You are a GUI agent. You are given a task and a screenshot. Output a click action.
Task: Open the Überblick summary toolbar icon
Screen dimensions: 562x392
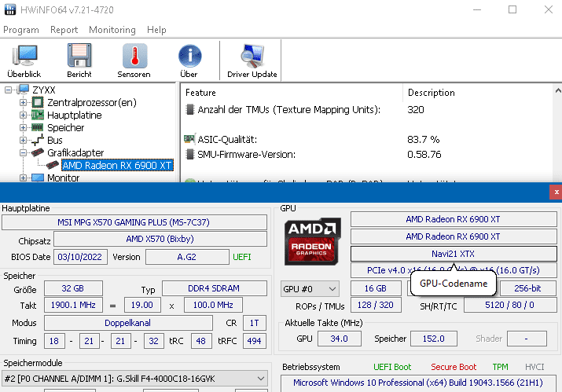tap(24, 55)
